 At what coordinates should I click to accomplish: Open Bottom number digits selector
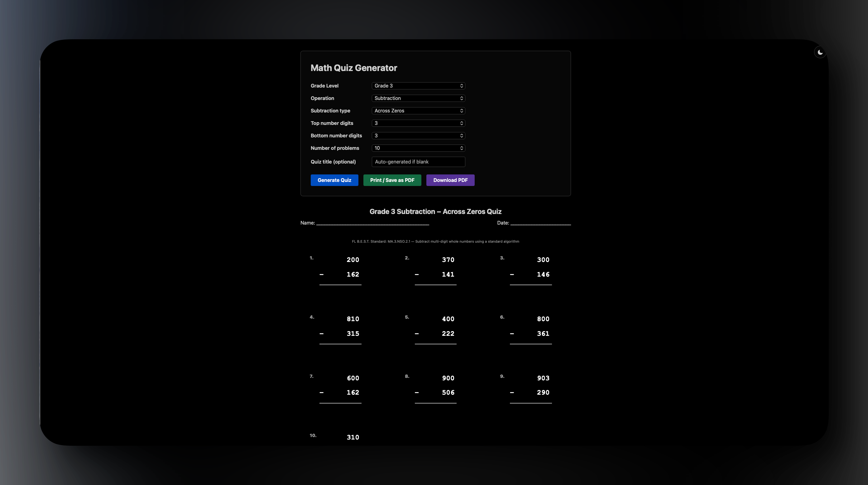[x=418, y=136]
